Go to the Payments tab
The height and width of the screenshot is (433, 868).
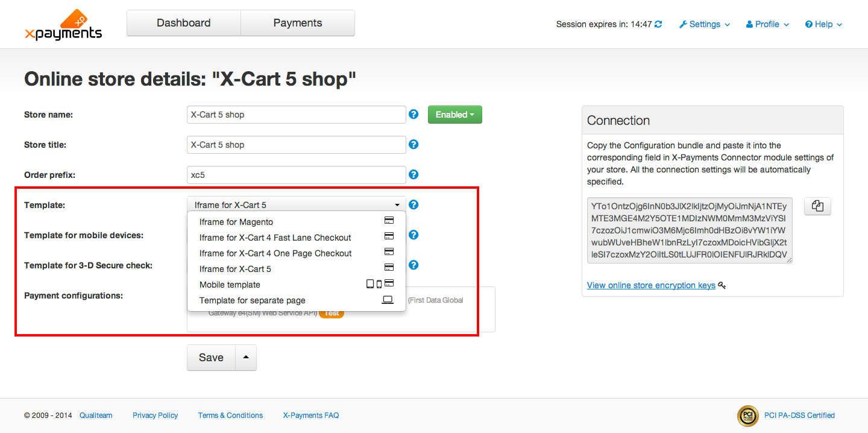(x=298, y=23)
